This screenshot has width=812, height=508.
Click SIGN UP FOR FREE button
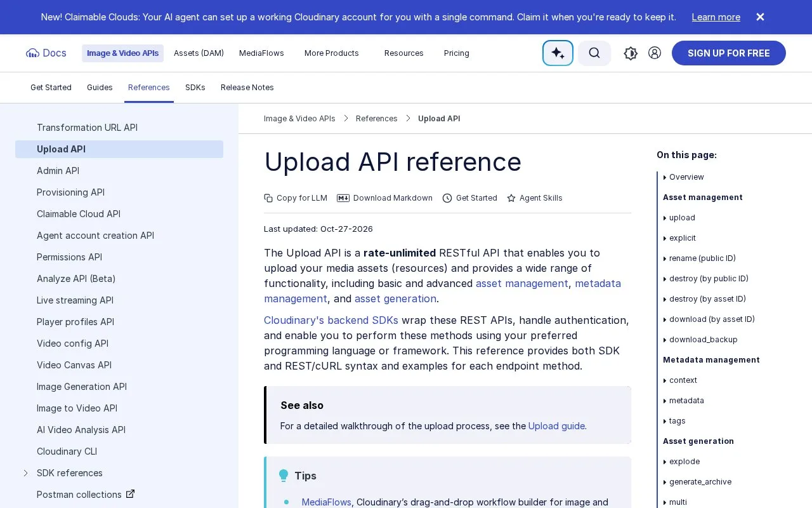[x=729, y=53]
